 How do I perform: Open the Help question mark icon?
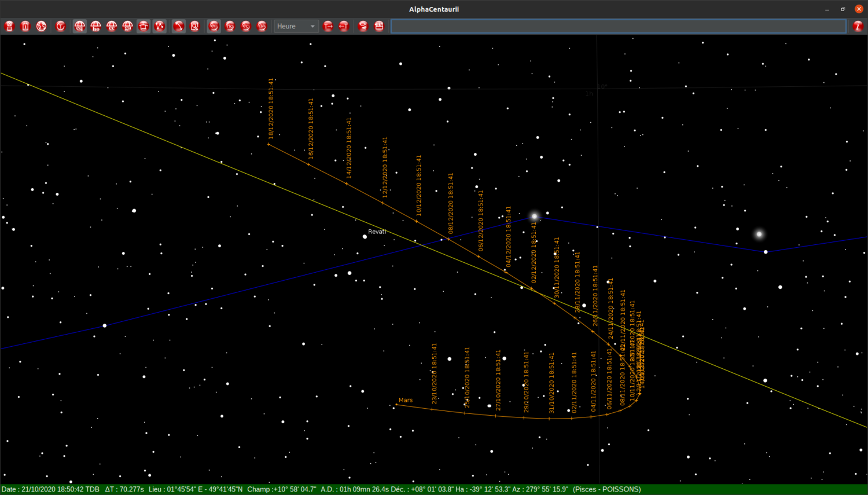pos(858,25)
